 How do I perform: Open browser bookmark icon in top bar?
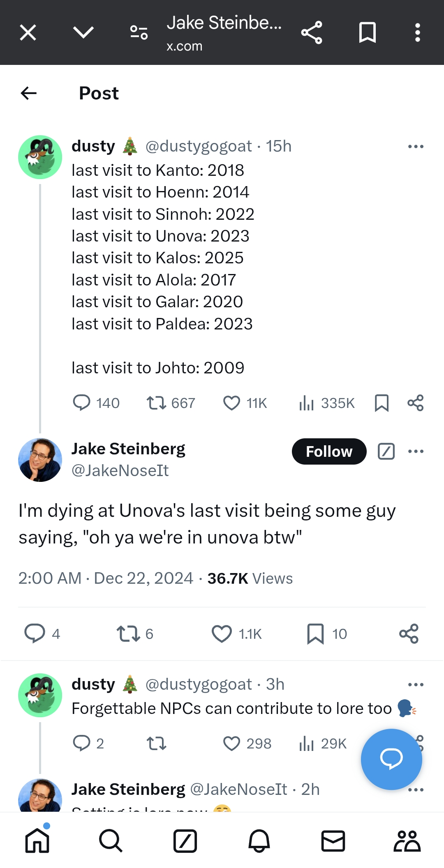click(367, 32)
